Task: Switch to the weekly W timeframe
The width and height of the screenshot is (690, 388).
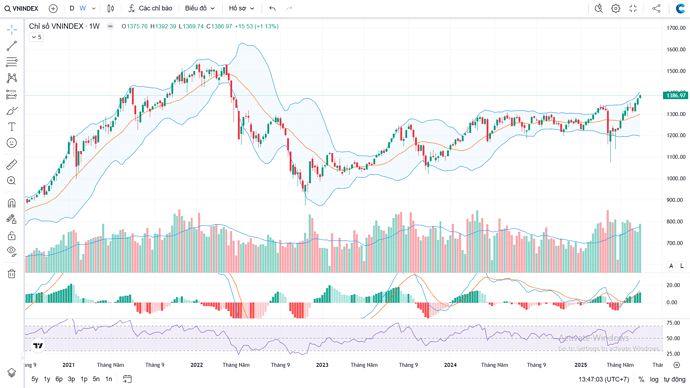Action: pyautogui.click(x=83, y=8)
